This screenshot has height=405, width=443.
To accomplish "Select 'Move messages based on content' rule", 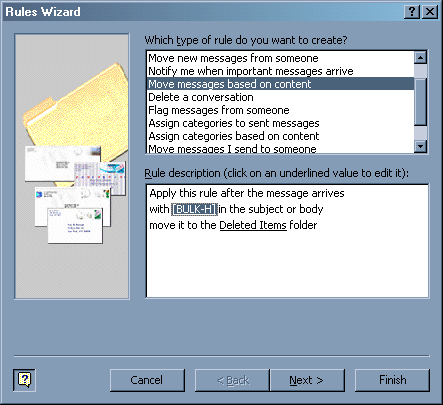I will (280, 84).
